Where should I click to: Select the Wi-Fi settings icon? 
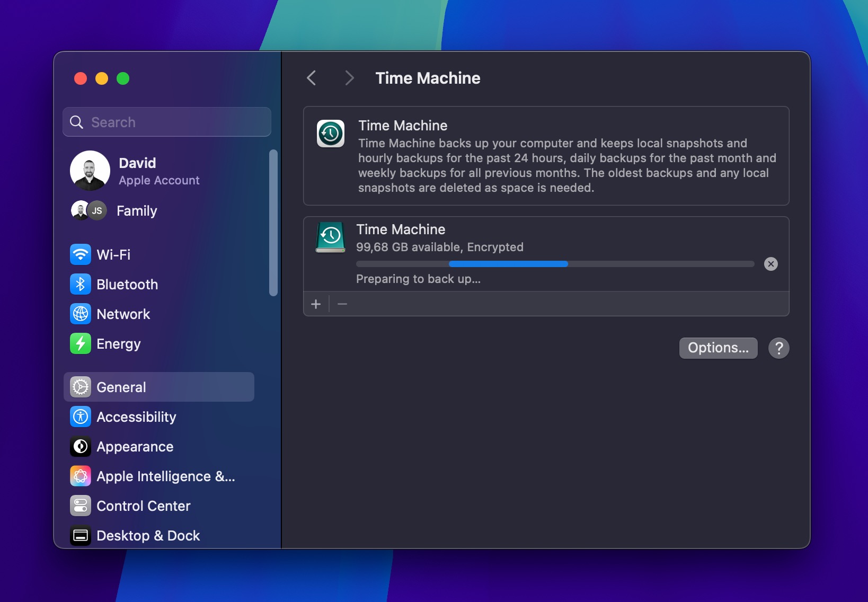tap(80, 254)
